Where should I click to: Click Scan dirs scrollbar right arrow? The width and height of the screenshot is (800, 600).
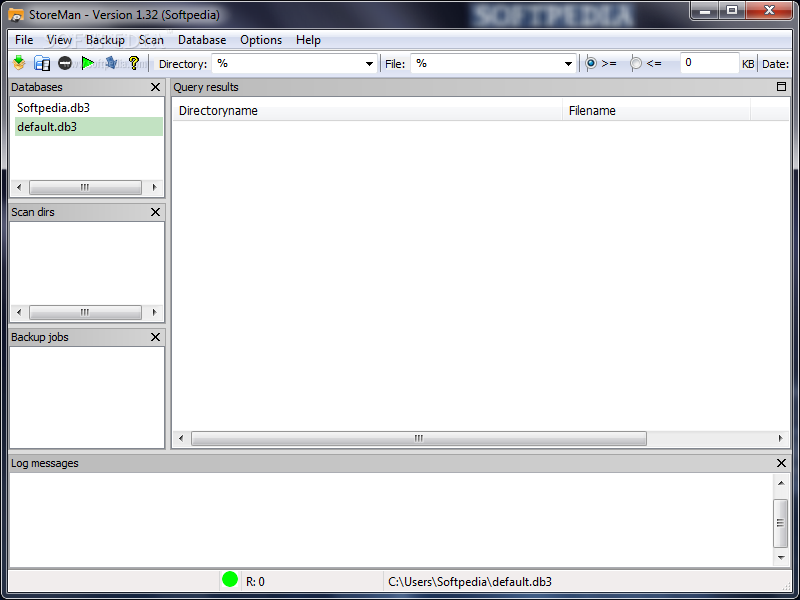[154, 312]
